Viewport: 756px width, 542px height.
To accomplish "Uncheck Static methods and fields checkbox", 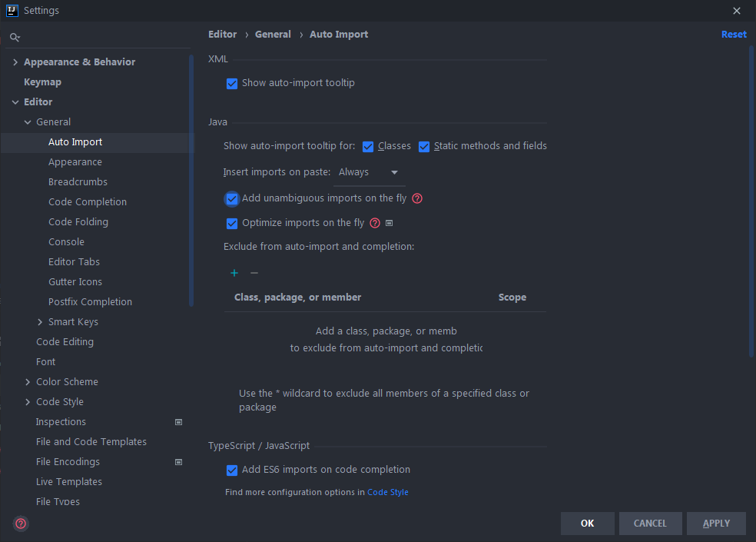I will click(424, 147).
